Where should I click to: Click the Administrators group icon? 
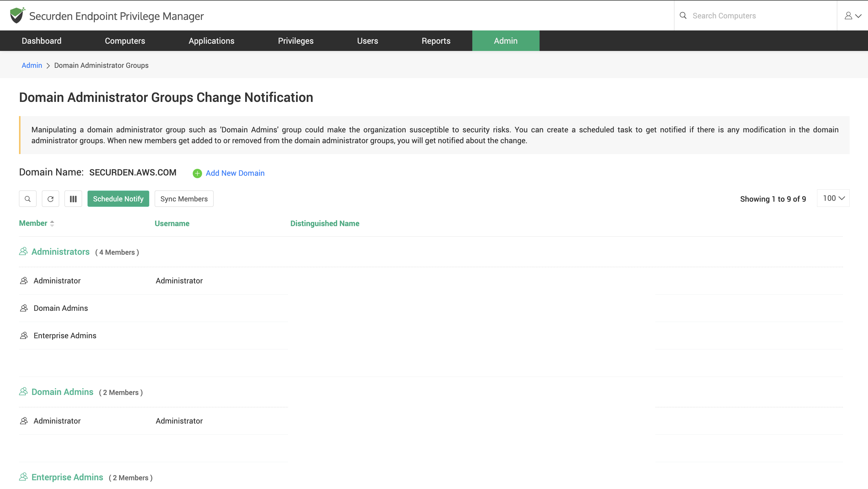point(23,251)
